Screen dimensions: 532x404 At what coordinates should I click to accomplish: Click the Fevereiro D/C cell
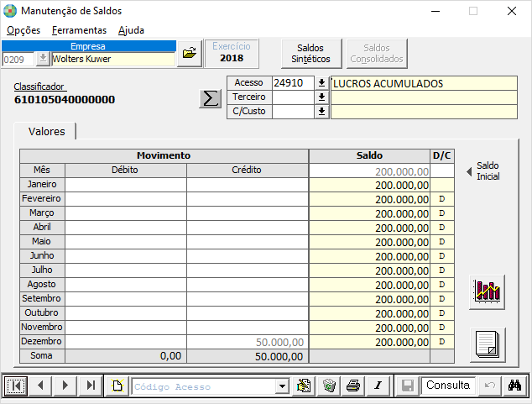[x=441, y=199]
